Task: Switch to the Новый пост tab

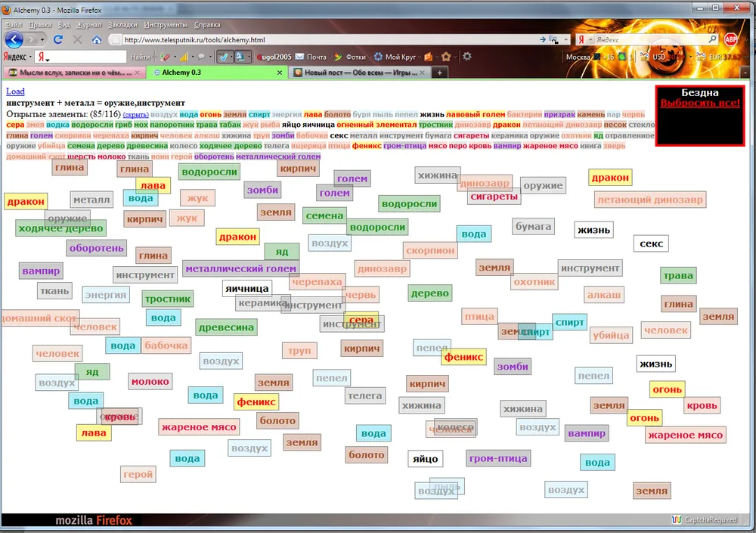Action: coord(354,73)
